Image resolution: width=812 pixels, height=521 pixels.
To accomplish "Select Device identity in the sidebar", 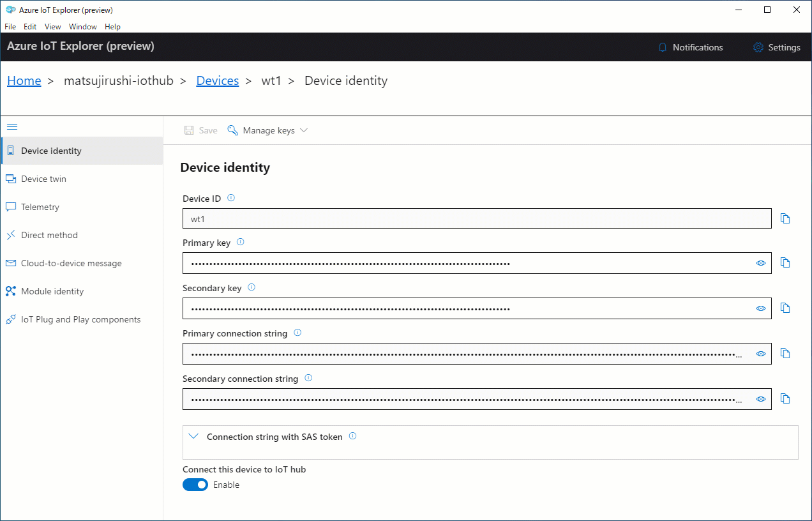I will pyautogui.click(x=82, y=151).
